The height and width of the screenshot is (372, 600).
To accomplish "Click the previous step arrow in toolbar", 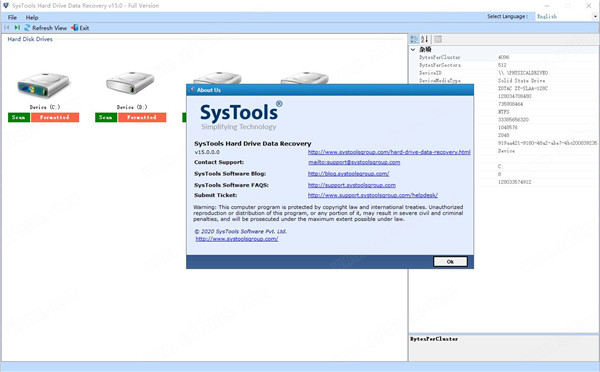I will tap(7, 28).
